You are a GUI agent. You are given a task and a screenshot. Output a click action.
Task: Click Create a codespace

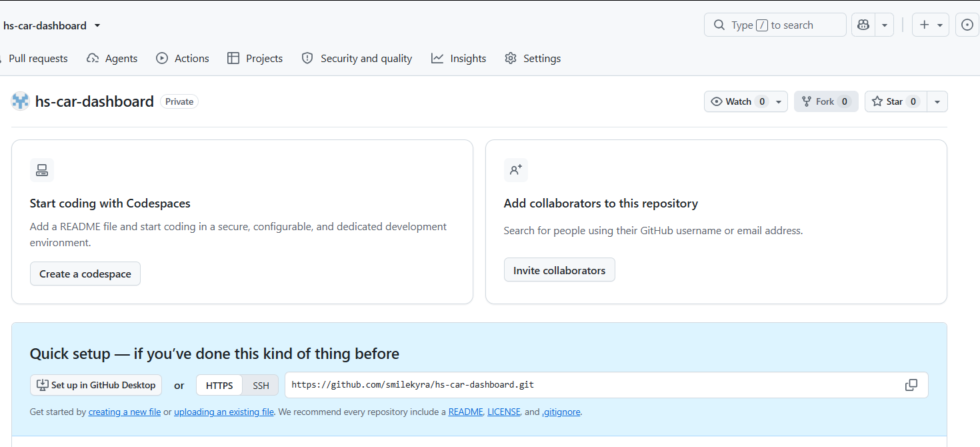(85, 274)
